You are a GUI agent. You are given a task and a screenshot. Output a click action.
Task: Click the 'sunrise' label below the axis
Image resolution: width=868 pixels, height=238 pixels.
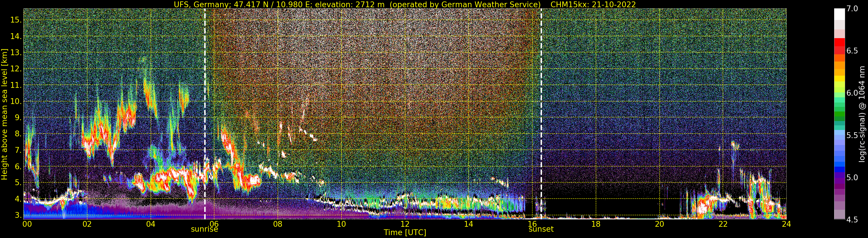[204, 229]
